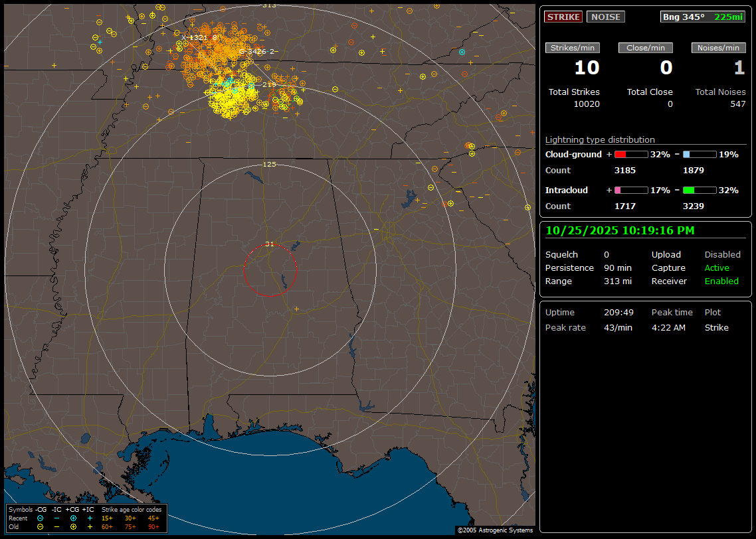Click the Astrogenic Systems copyright text
The width and height of the screenshot is (756, 539).
495,530
